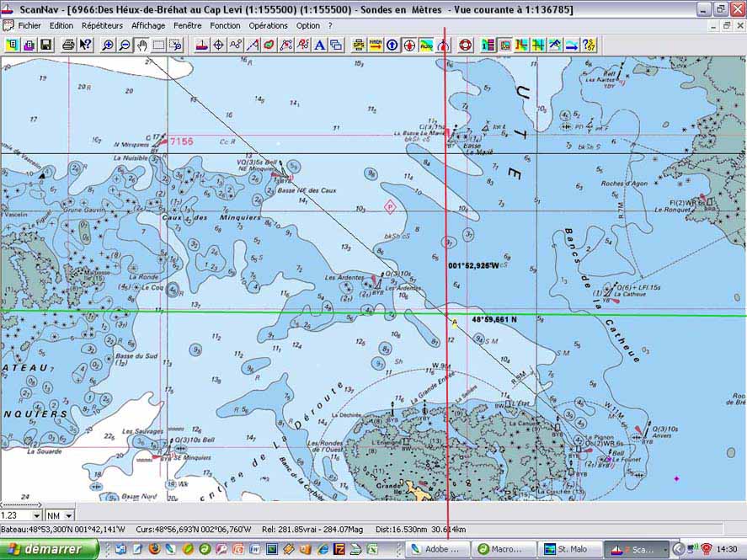The height and width of the screenshot is (560, 747).
Task: Click the purple chart catalog toolbar icon
Action: [x=29, y=45]
